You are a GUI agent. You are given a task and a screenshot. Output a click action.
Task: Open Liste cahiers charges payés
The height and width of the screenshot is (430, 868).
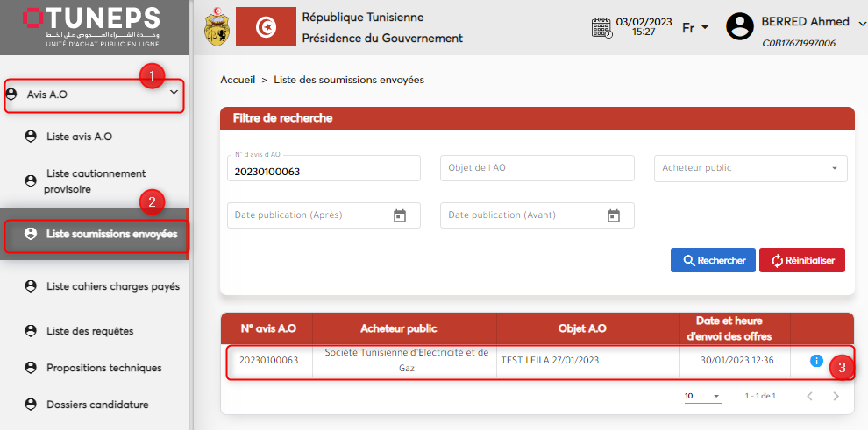point(112,286)
